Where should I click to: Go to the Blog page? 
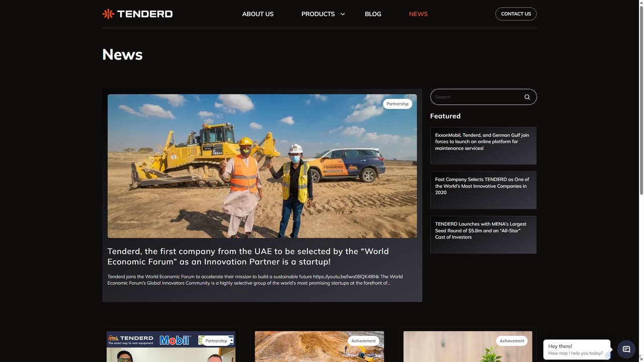tap(373, 14)
